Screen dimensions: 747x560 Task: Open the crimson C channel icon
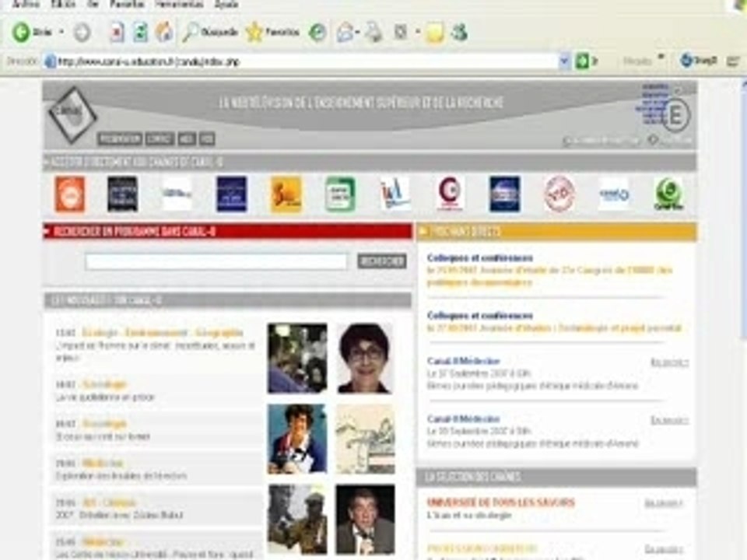451,193
